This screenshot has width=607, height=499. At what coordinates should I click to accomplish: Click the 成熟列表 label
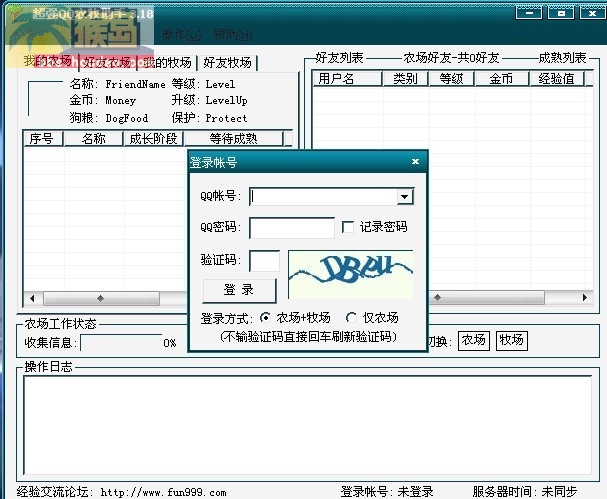tap(562, 58)
